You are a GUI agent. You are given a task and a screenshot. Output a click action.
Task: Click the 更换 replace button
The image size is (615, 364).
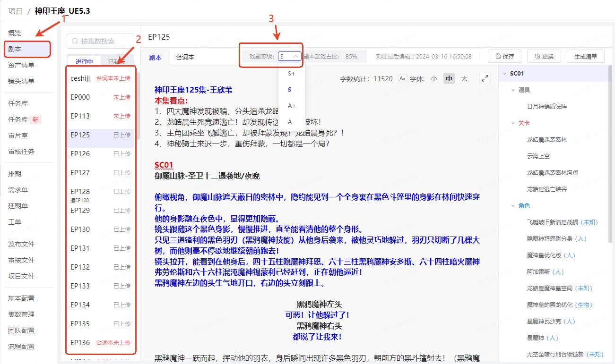pos(544,56)
